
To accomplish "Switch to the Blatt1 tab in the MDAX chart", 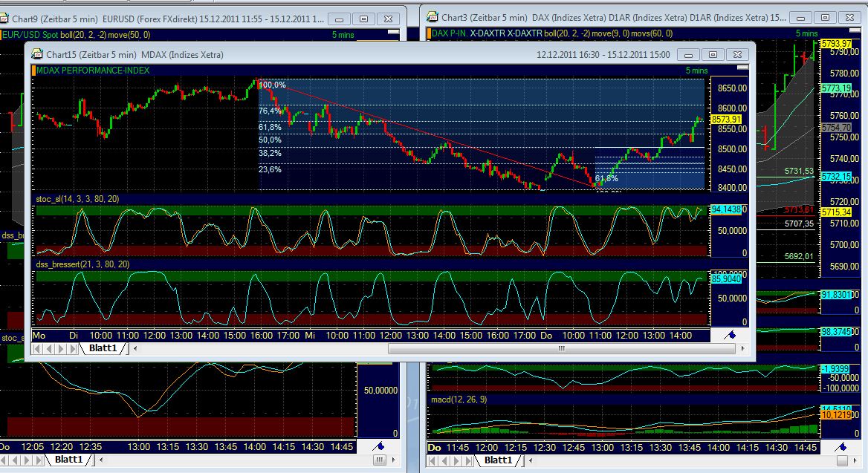I will [x=103, y=348].
